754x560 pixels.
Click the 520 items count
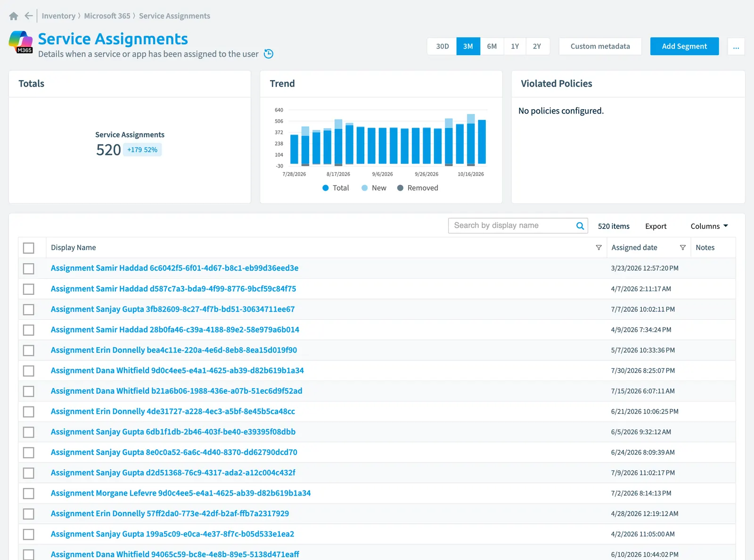click(x=614, y=226)
